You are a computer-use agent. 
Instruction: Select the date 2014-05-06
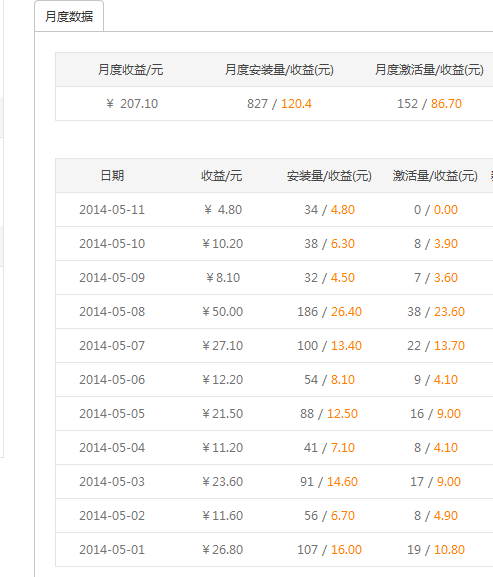(x=112, y=380)
